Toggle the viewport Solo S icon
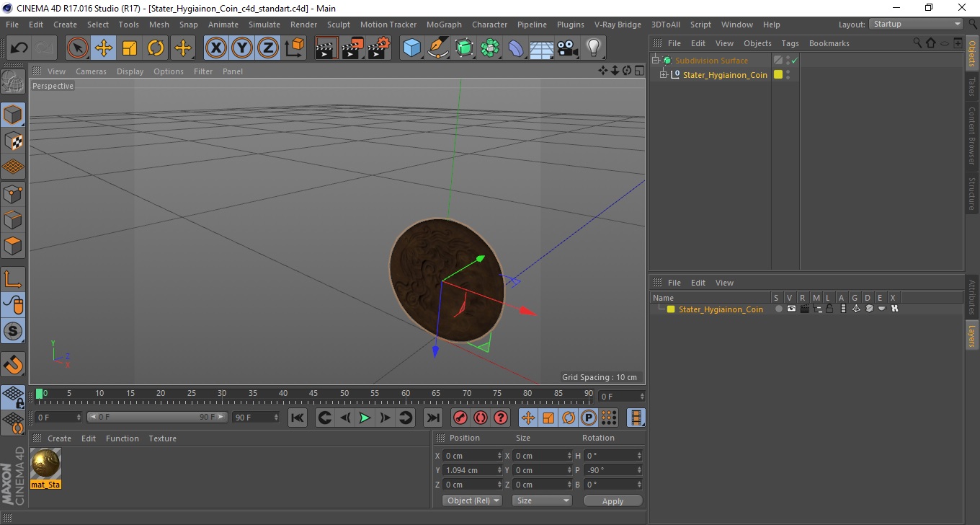Viewport: 980px width, 525px height. click(x=13, y=331)
